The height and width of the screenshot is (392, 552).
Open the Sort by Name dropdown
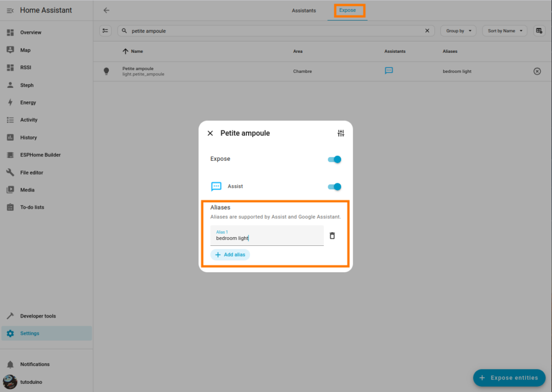pyautogui.click(x=505, y=31)
